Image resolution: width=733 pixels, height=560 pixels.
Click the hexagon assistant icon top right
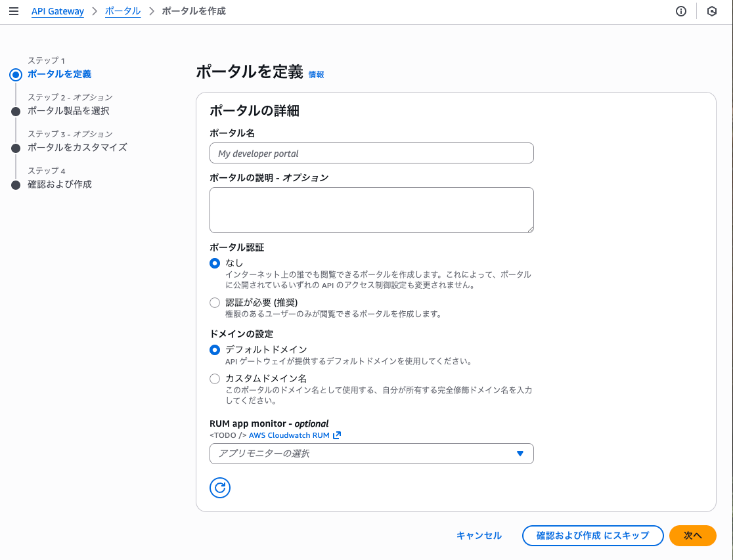712,11
